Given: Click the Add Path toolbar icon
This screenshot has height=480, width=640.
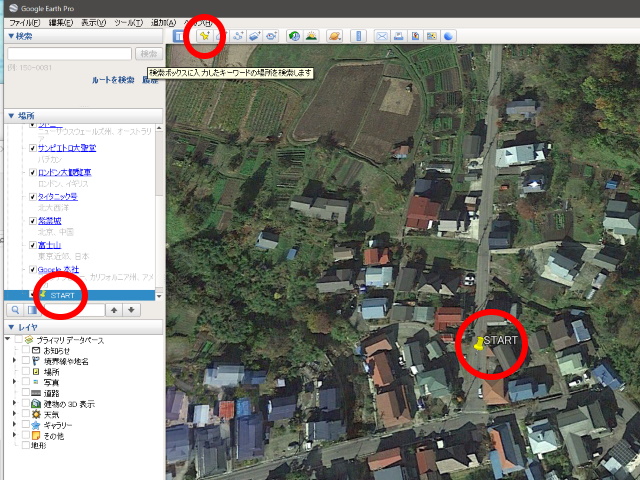Looking at the screenshot, I should (238, 36).
